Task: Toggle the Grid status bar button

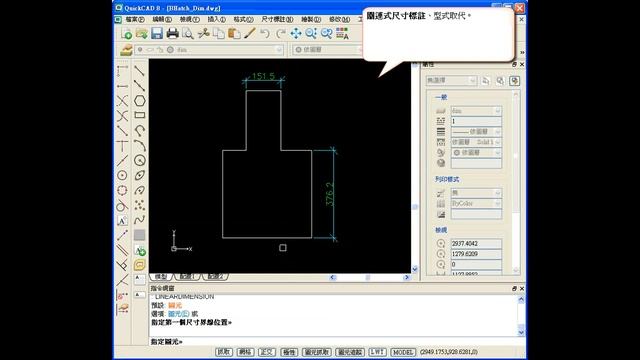Action: 245,352
